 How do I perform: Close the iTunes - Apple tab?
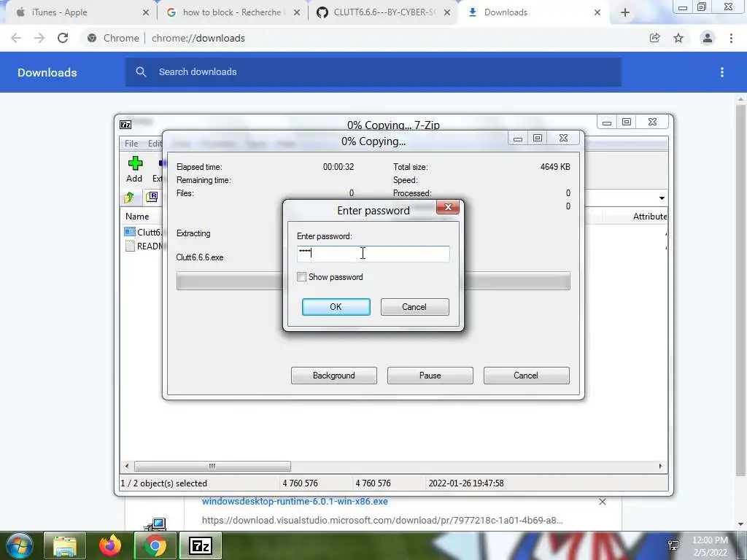point(146,13)
